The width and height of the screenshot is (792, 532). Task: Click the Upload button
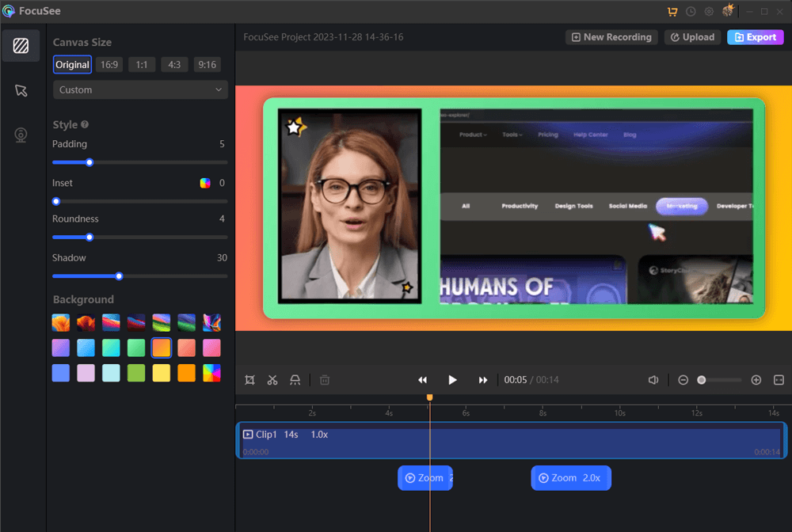point(692,37)
